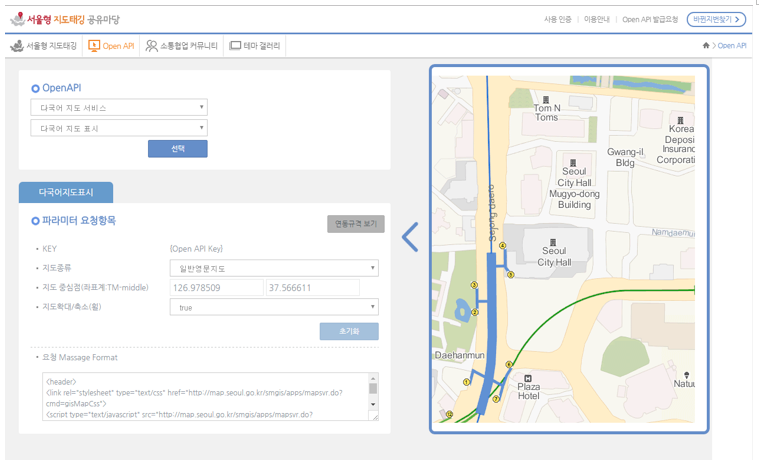
Task: Click the Gwang-il Bldg label on map
Action: tap(625, 157)
